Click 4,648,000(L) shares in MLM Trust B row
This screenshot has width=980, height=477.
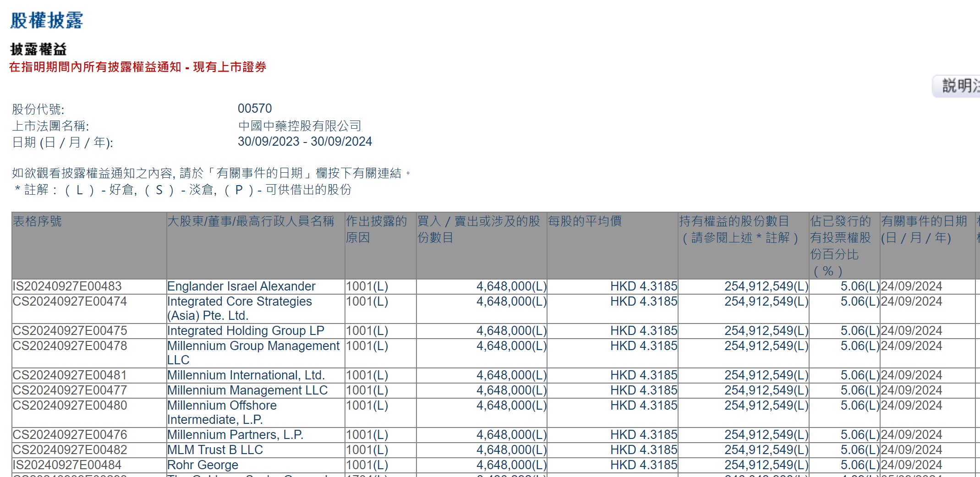point(512,450)
